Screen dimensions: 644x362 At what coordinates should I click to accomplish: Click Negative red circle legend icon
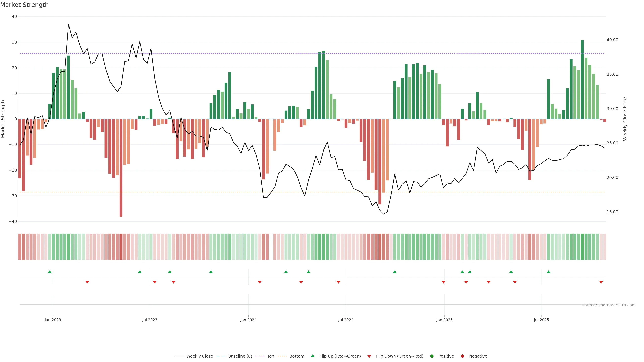pyautogui.click(x=462, y=356)
